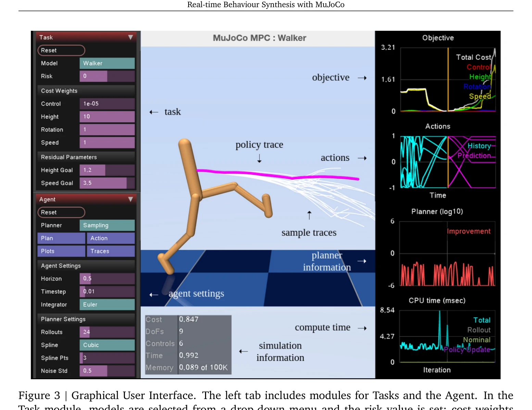This screenshot has width=532, height=410.
Task: Adjust the Rotation cost weight slider
Action: coord(107,130)
